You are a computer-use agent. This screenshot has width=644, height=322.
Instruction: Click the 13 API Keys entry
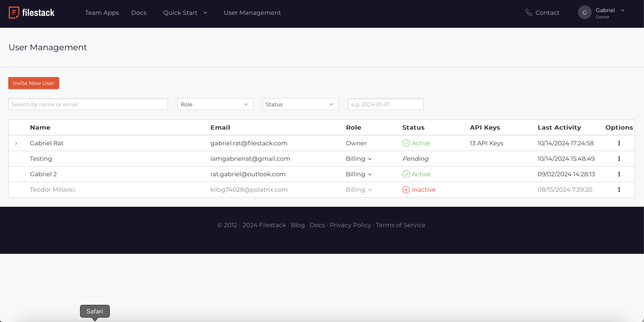click(x=486, y=143)
